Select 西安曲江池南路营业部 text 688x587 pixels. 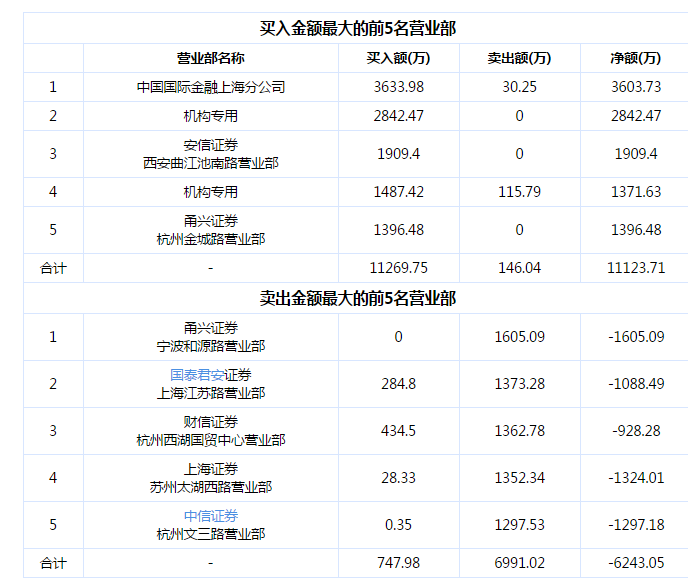(x=211, y=163)
